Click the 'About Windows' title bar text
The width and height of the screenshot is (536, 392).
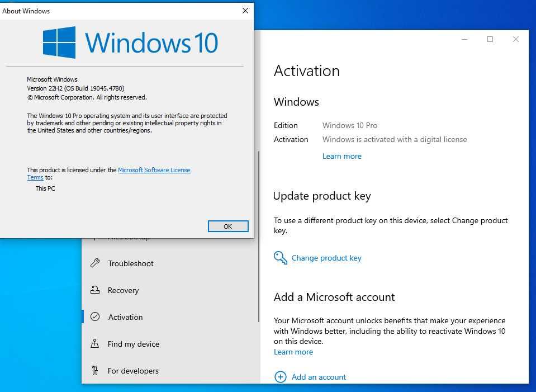[x=26, y=11]
